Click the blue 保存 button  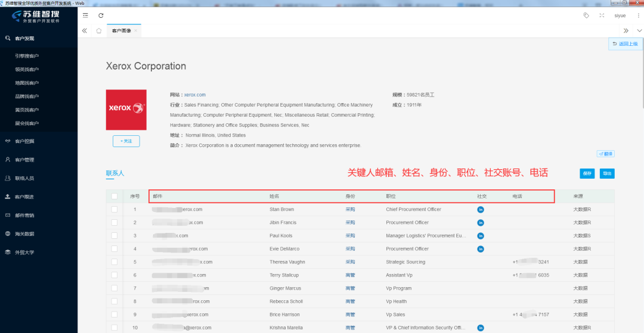[587, 173]
